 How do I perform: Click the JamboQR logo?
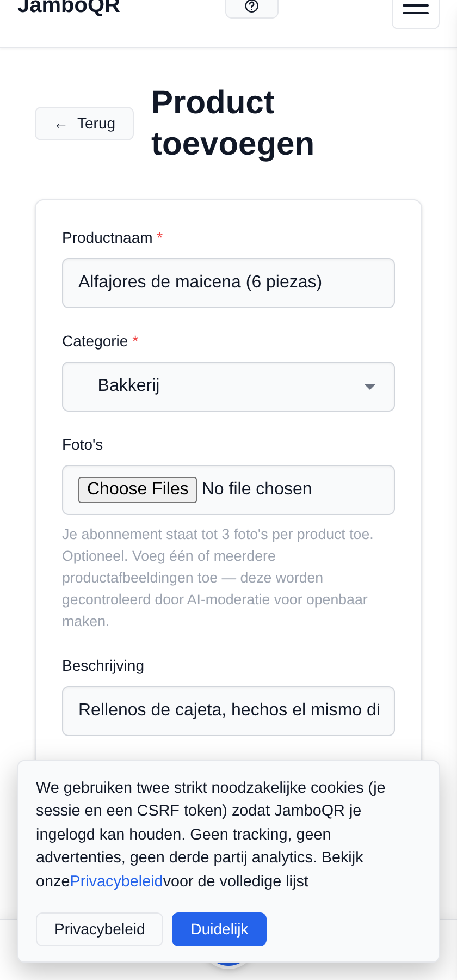point(69,7)
